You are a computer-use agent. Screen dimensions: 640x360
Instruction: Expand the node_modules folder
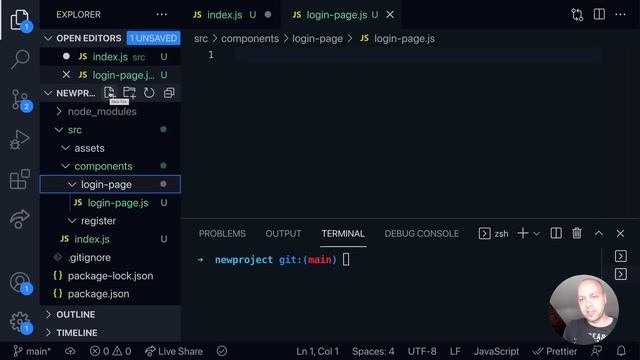point(102,111)
